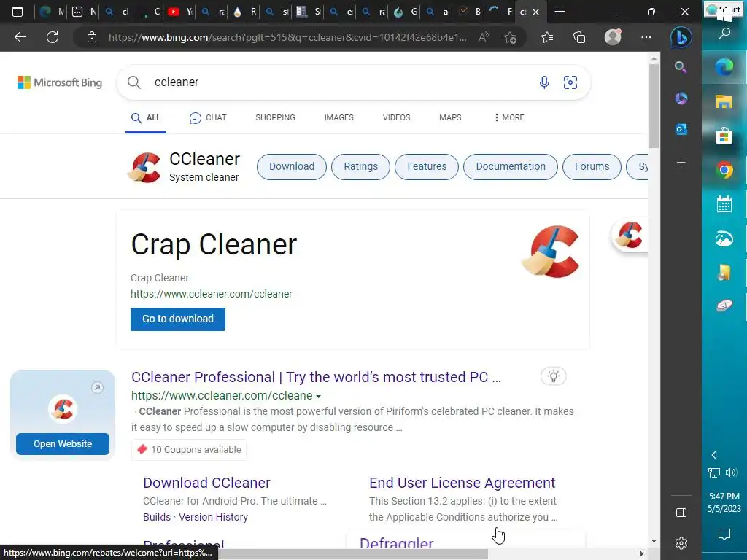Expand the URL dropdown arrow under CCleaner Professional
747x560 pixels.
tap(318, 396)
